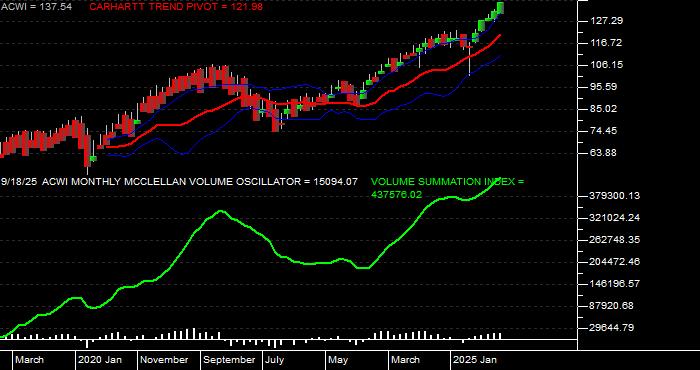700x370 pixels.
Task: Click the May date marker
Action: (338, 360)
